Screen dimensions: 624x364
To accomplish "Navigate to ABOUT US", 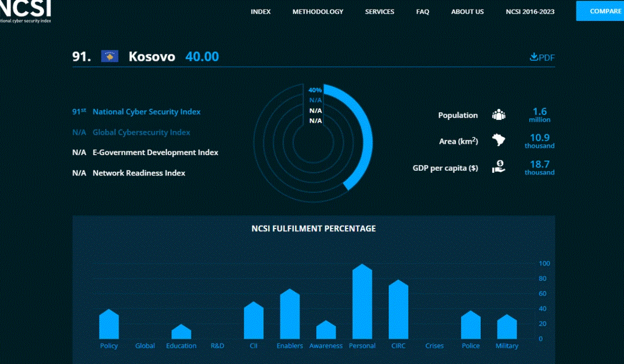I will coord(467,12).
